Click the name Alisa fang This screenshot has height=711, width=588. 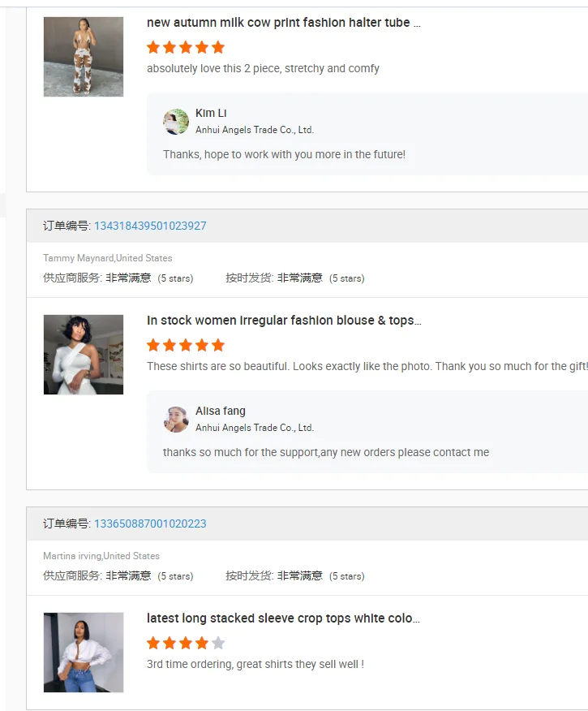tap(221, 411)
